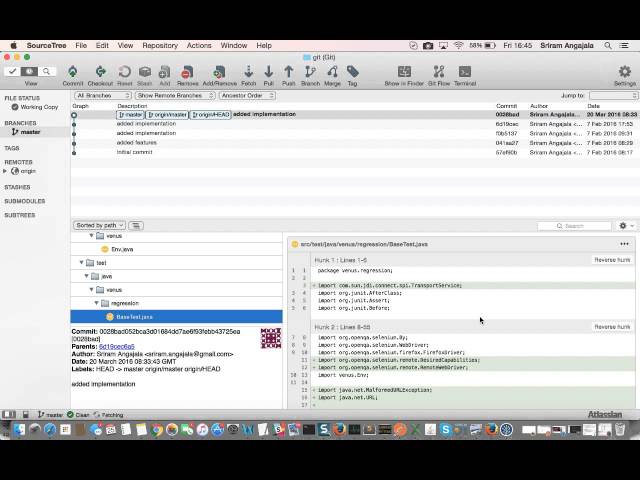Image resolution: width=640 pixels, height=480 pixels.
Task: Open Trash in the Dock
Action: click(620, 429)
